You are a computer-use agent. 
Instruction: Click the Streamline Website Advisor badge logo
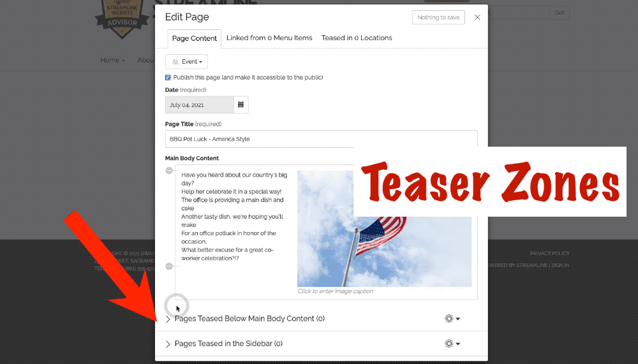point(122,18)
